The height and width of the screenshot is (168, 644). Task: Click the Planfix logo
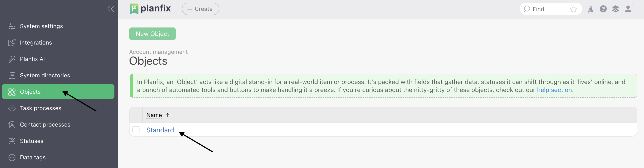coord(150,9)
